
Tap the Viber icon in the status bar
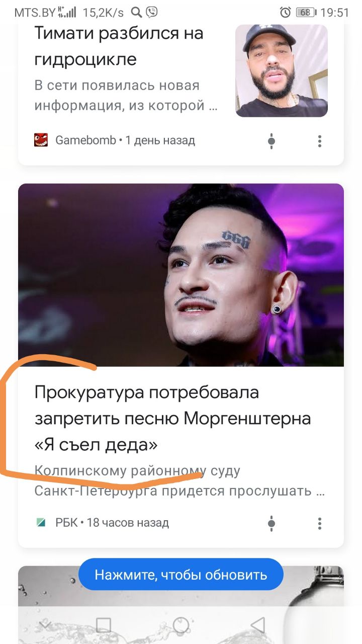[x=151, y=12]
